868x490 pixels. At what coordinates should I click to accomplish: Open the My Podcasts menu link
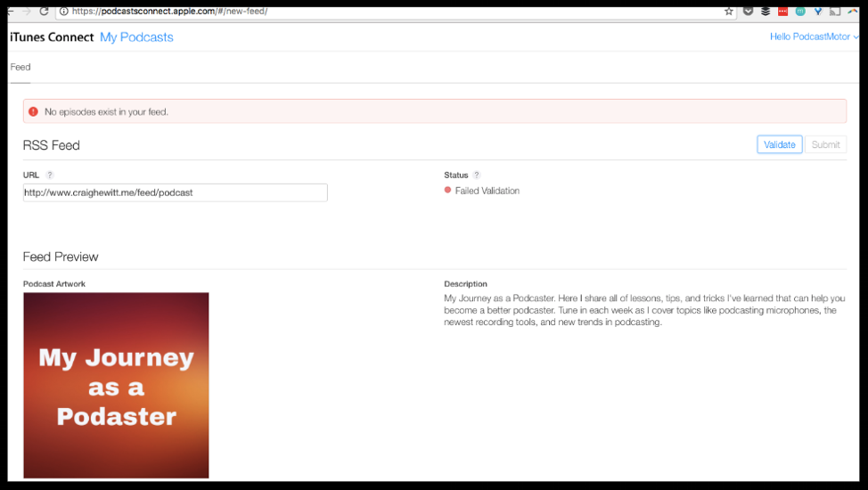pos(136,37)
